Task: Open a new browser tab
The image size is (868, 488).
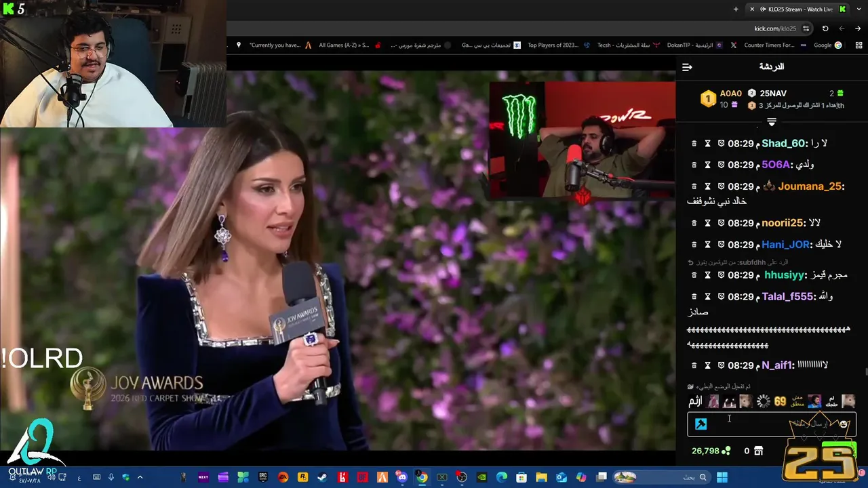Action: (736, 9)
